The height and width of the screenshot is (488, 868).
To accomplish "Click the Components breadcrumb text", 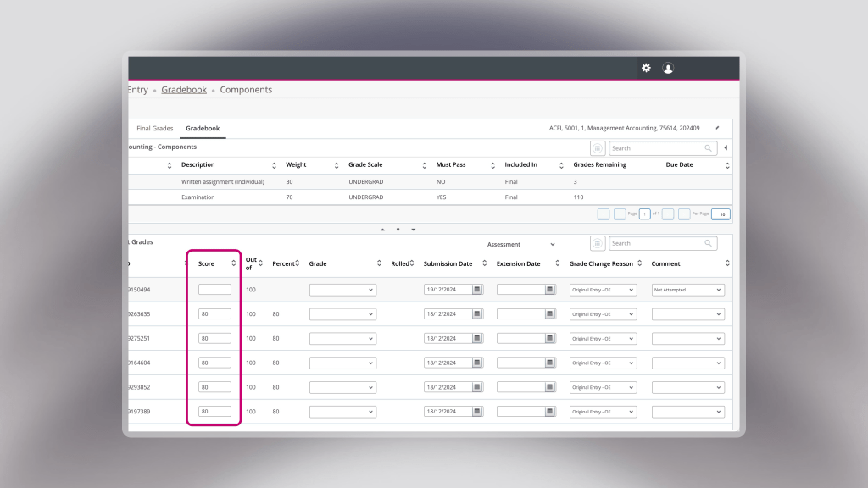I will click(x=246, y=90).
